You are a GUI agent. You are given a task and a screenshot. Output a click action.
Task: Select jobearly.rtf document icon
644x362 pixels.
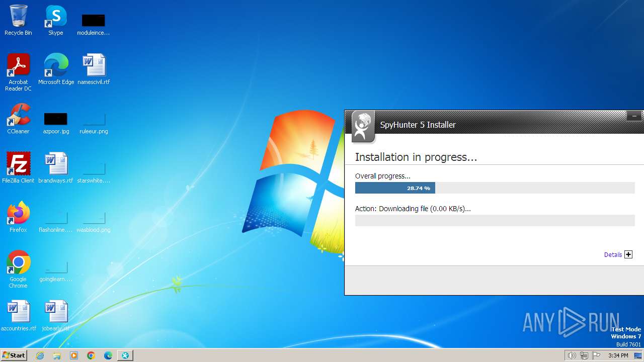56,316
